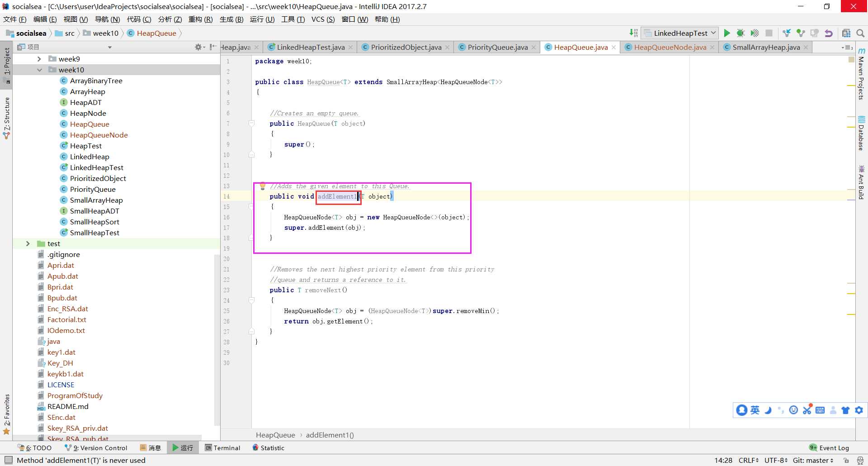868x466 pixels.
Task: Change file encoding UTF-8 in status bar
Action: pyautogui.click(x=776, y=460)
